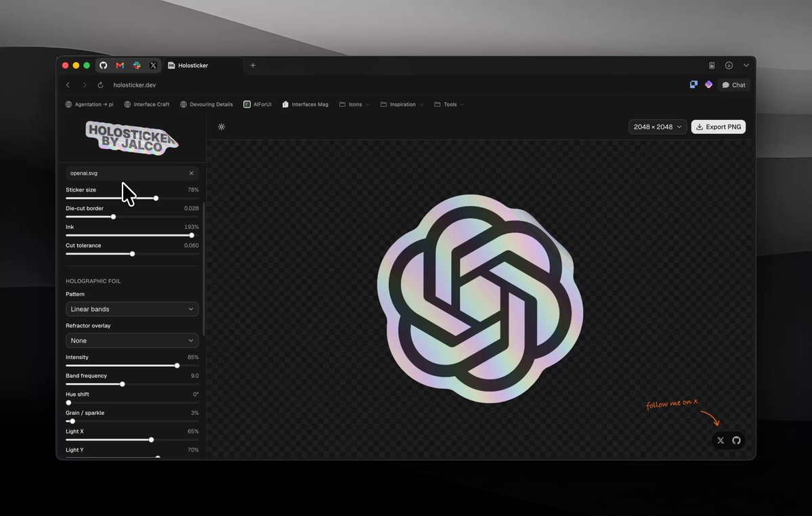
Task: Click the Band frequency slider handle
Action: (x=122, y=384)
